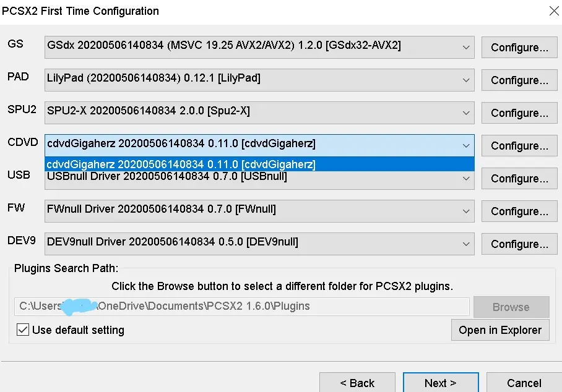The width and height of the screenshot is (562, 392).
Task: Click Configure for DEV9 plugin
Action: tap(519, 244)
